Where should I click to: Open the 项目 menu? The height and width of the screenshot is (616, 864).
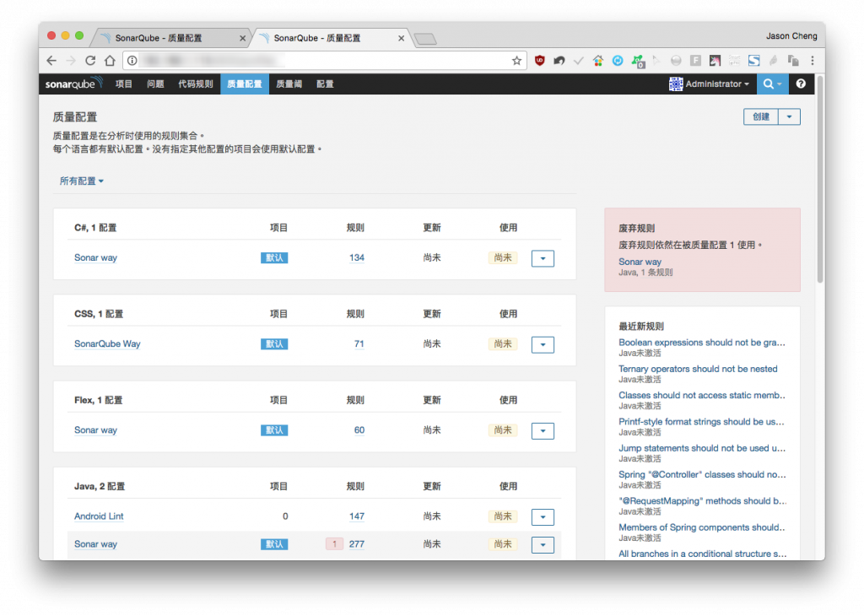coord(123,84)
